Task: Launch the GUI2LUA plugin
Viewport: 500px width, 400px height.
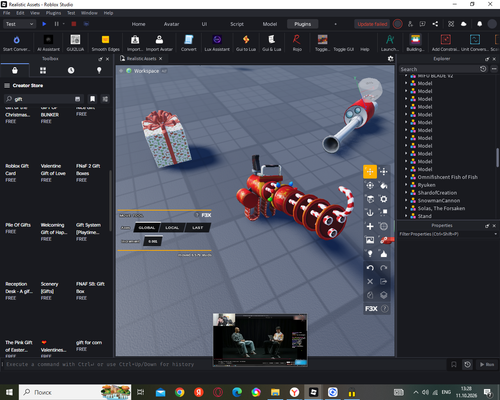Action: [x=75, y=43]
